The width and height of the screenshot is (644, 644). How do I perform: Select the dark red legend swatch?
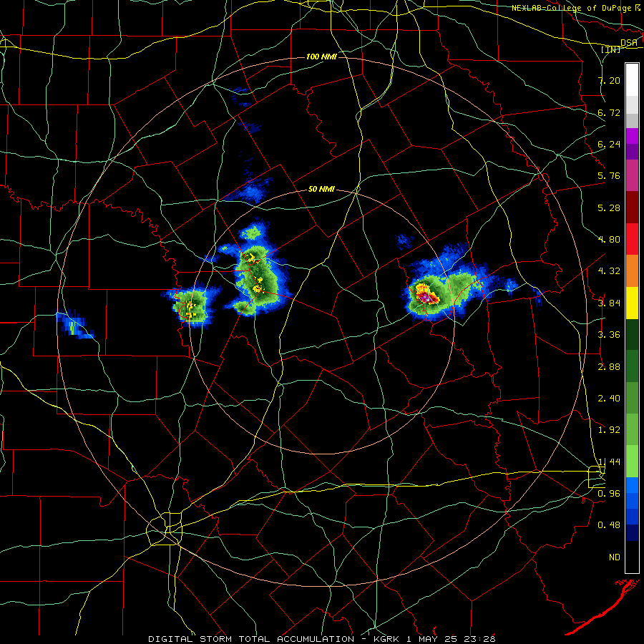click(632, 208)
